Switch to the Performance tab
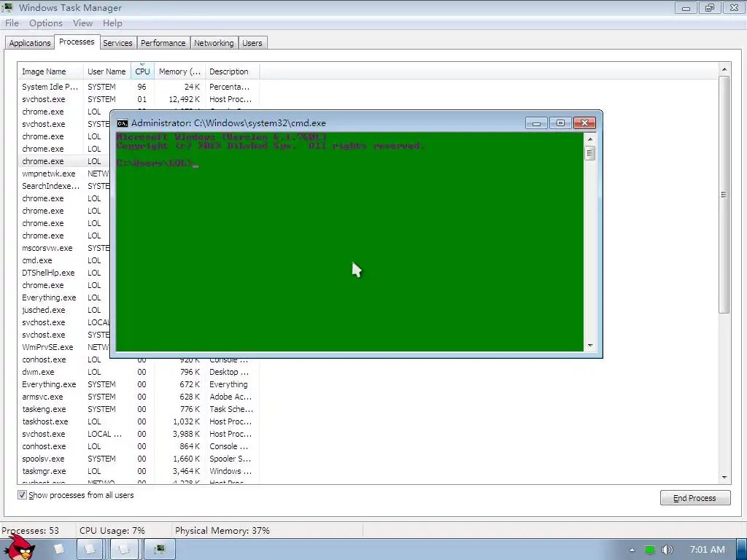The height and width of the screenshot is (560, 747). click(163, 43)
